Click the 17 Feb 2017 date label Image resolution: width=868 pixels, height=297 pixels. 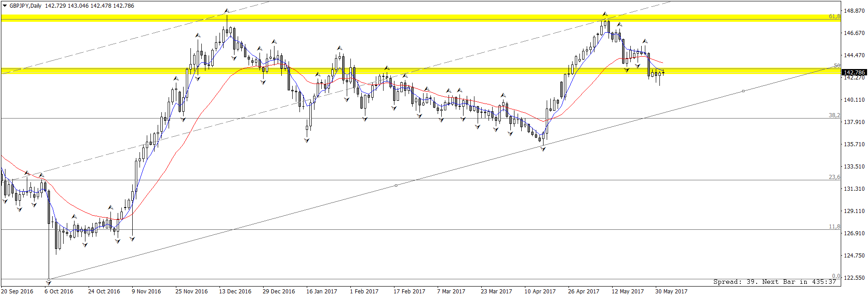coord(409,292)
